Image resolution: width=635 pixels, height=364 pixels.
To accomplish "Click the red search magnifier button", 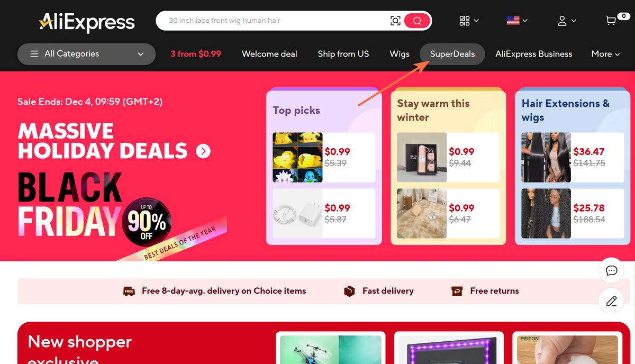I will click(417, 21).
